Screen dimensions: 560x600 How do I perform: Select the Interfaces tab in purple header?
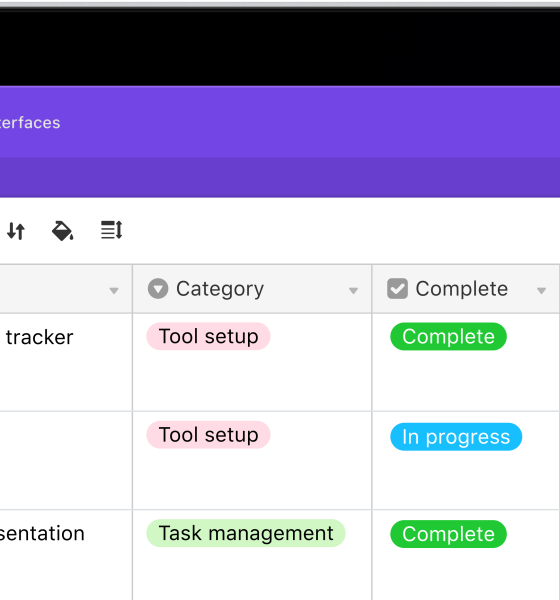[x=30, y=123]
